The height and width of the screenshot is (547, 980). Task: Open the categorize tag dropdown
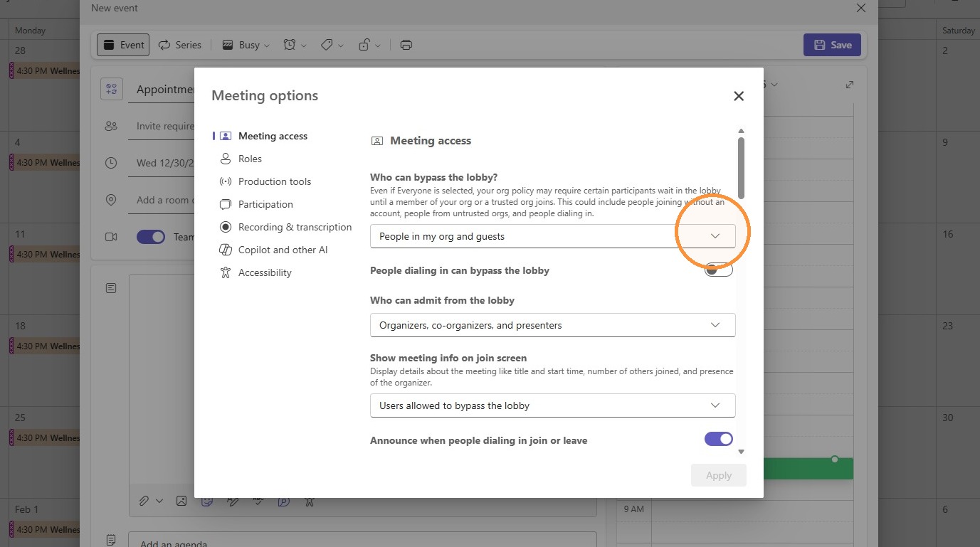pos(332,45)
